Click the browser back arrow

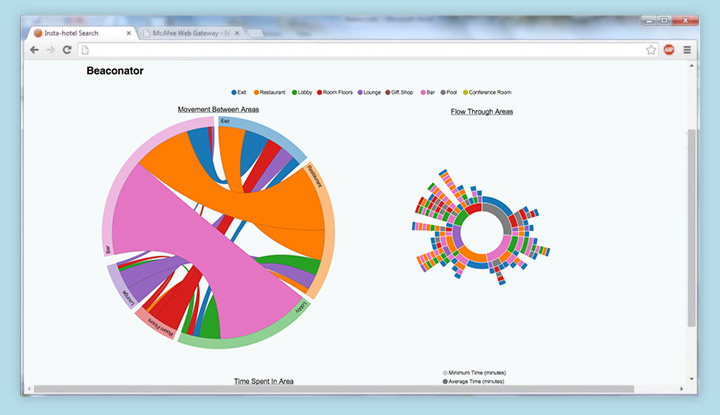[35, 49]
